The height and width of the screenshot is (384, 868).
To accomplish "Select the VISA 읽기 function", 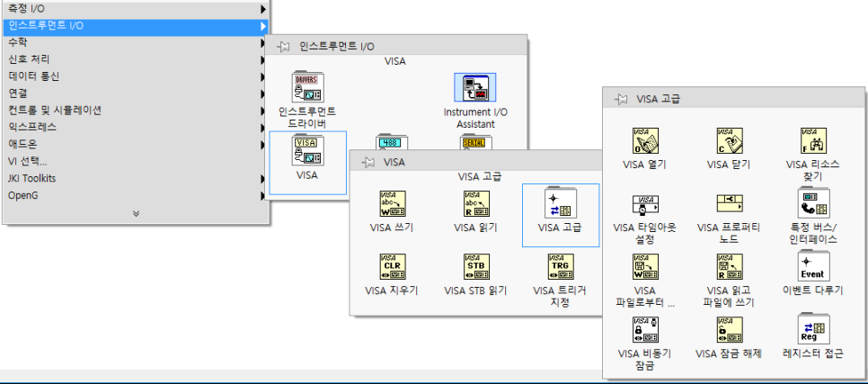I will [x=475, y=204].
